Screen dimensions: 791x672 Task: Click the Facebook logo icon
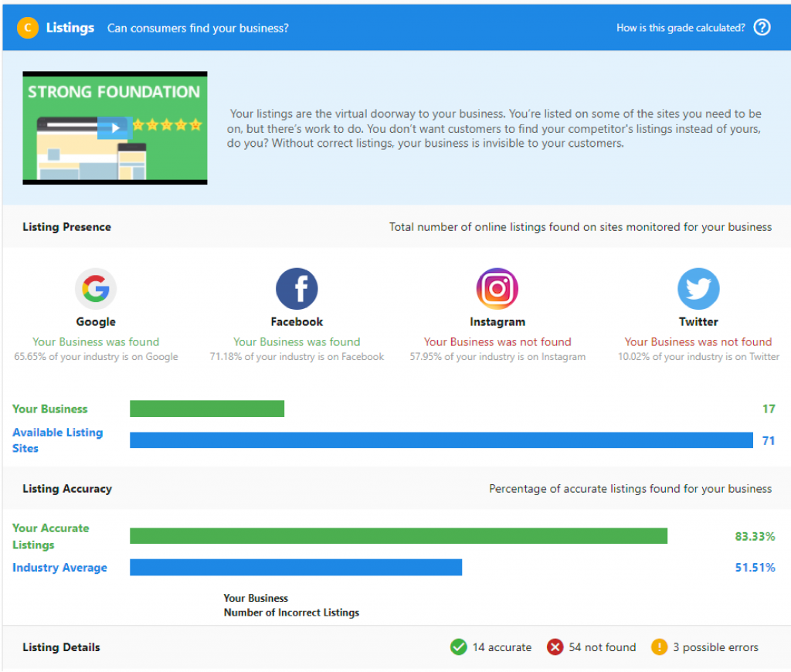[x=297, y=289]
